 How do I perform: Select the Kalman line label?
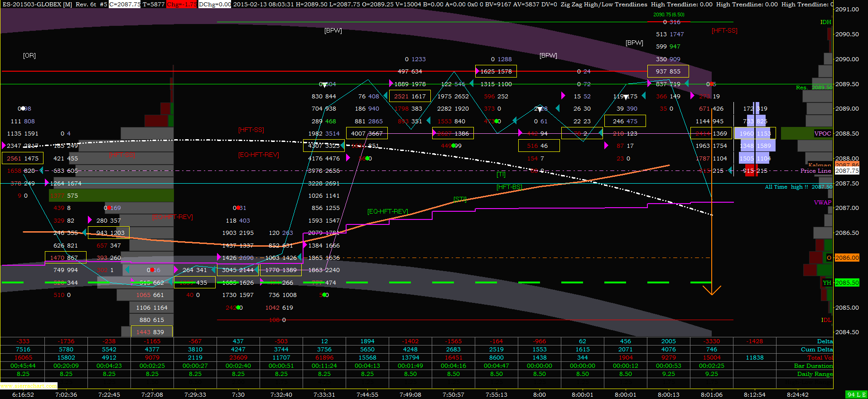[820, 165]
